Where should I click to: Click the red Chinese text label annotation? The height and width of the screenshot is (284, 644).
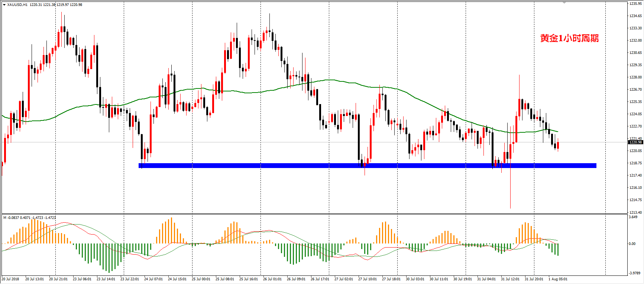(x=569, y=39)
